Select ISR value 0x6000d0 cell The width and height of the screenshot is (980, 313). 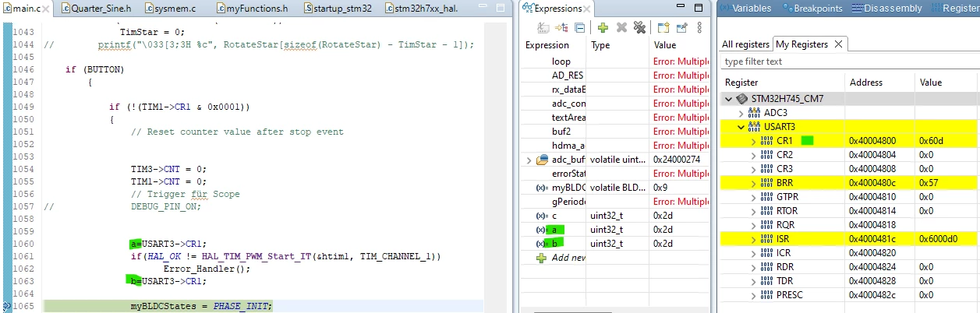[947, 239]
